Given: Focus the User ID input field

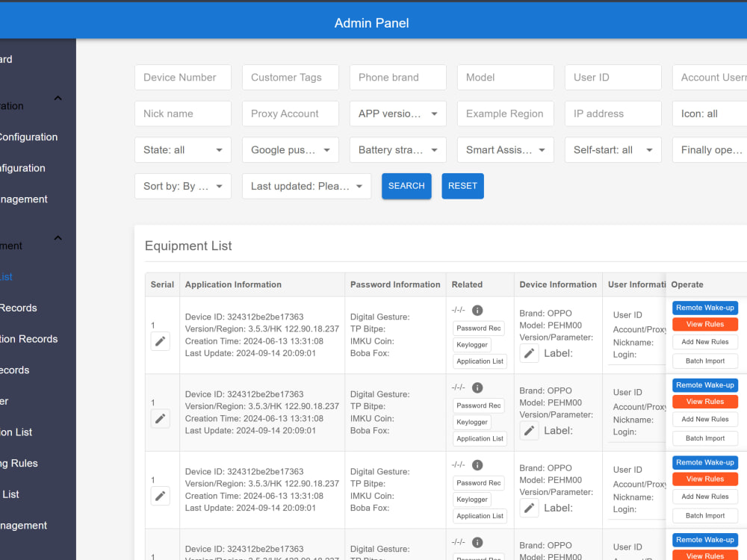Looking at the screenshot, I should click(613, 77).
